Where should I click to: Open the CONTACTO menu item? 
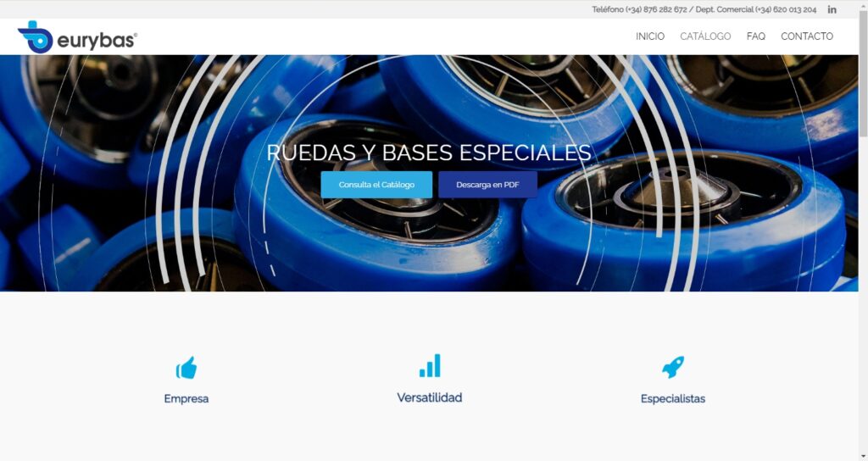click(807, 36)
